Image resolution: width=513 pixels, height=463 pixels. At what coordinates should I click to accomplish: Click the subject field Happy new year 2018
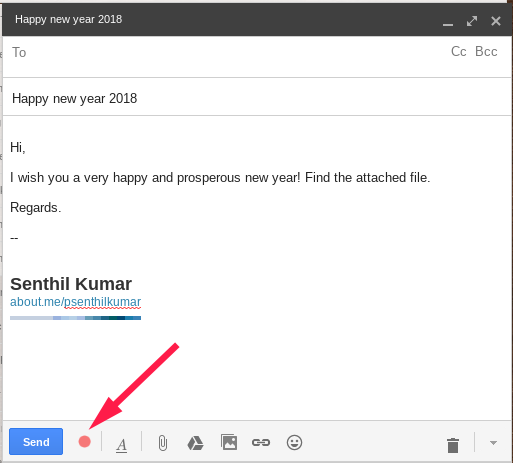click(257, 98)
